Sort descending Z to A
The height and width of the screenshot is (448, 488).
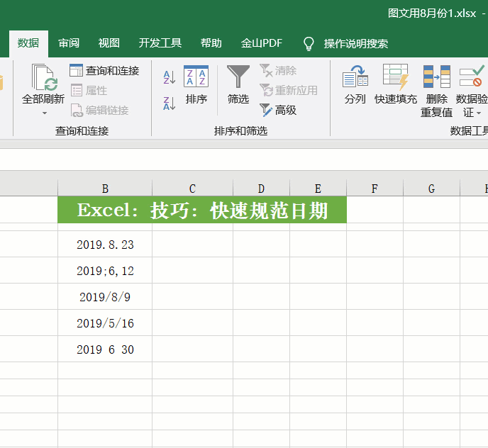coord(170,103)
